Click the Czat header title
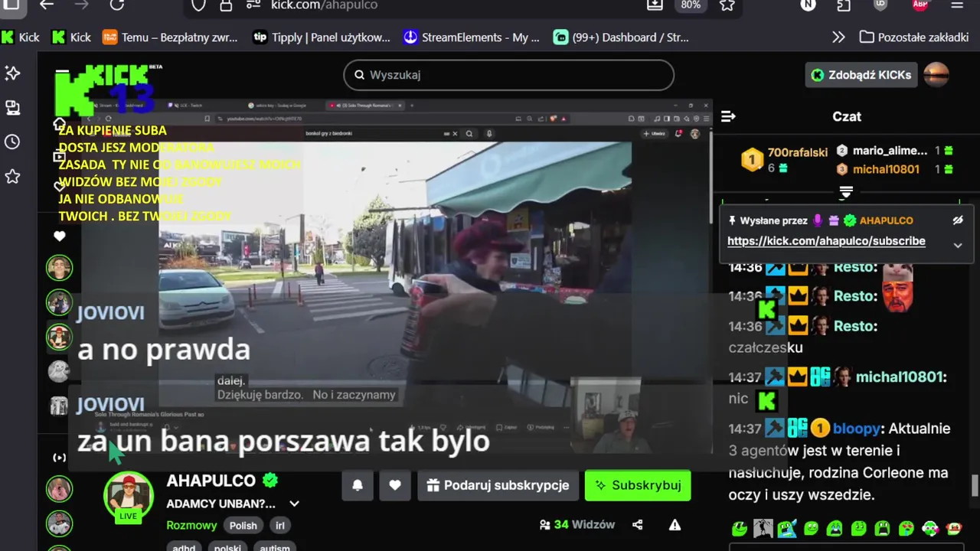Viewport: 980px width, 551px height. (x=847, y=116)
